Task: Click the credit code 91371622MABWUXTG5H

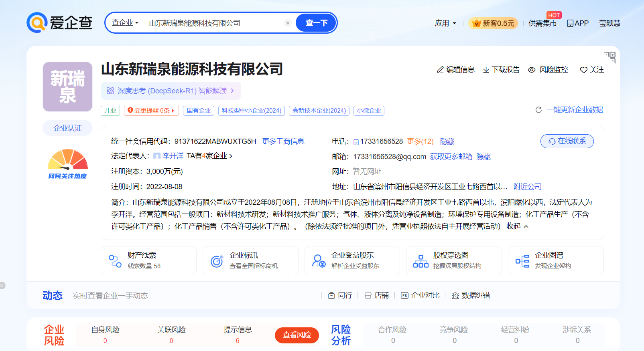Action: coord(215,141)
